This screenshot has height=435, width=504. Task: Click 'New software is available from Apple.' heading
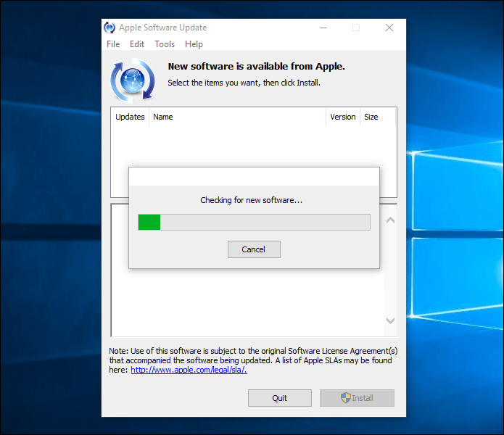point(256,66)
